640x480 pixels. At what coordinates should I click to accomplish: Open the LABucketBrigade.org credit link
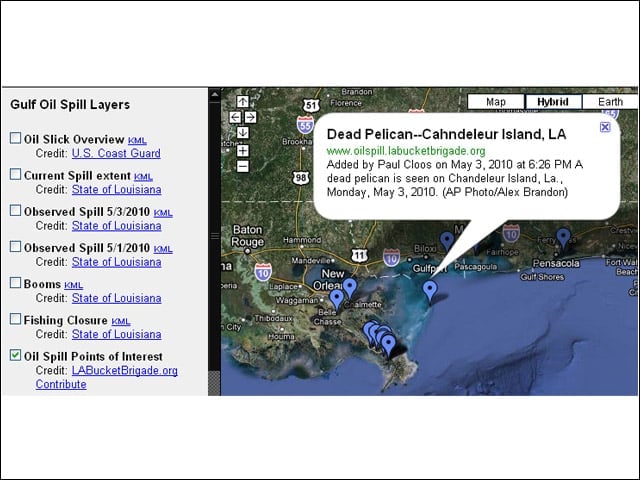pyautogui.click(x=124, y=371)
